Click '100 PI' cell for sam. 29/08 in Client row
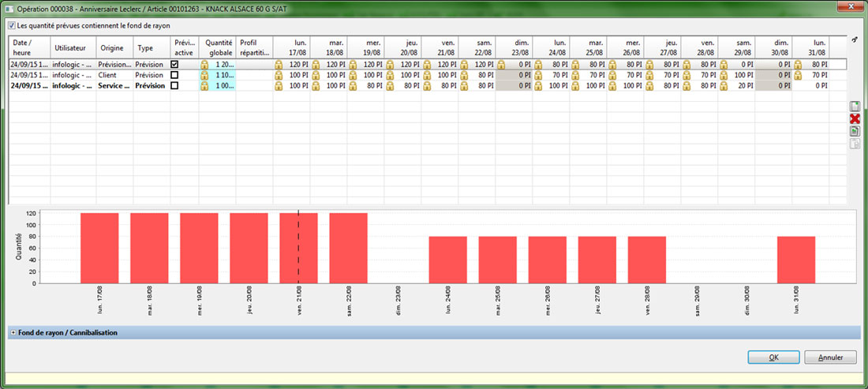Screen dimensions: 868x389 coord(737,75)
